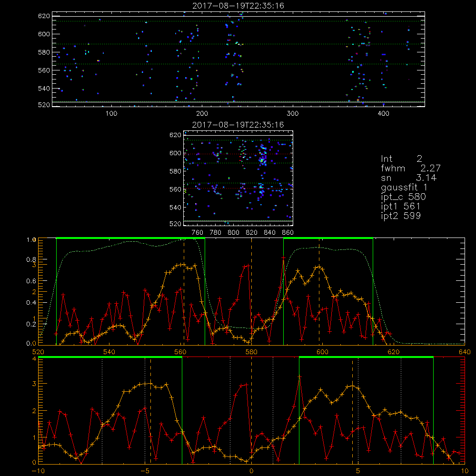Click the 'gaussfit 1' text
This screenshot has height=476, width=476.
[404, 187]
